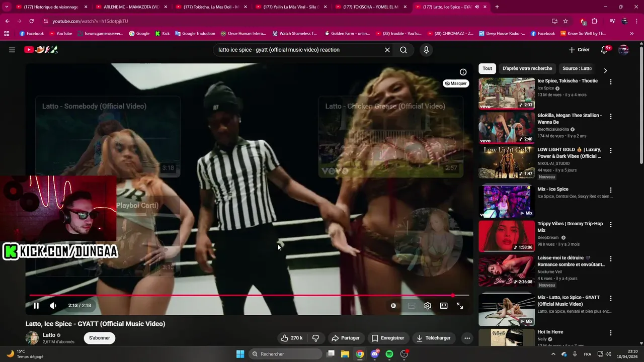Open Chrome three-dot menu

point(636,21)
